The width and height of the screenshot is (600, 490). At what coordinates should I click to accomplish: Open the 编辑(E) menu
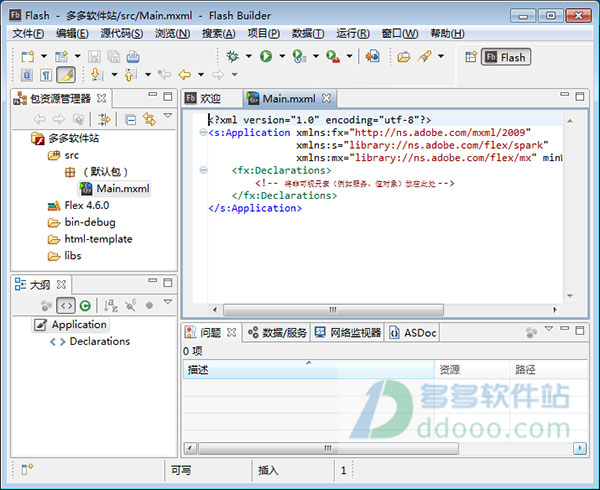pos(72,34)
